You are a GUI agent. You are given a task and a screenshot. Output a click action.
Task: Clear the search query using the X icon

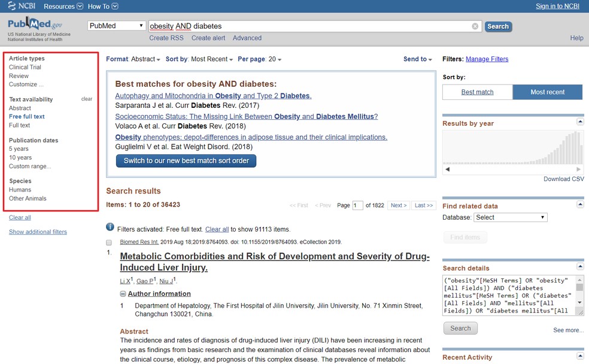click(x=475, y=26)
